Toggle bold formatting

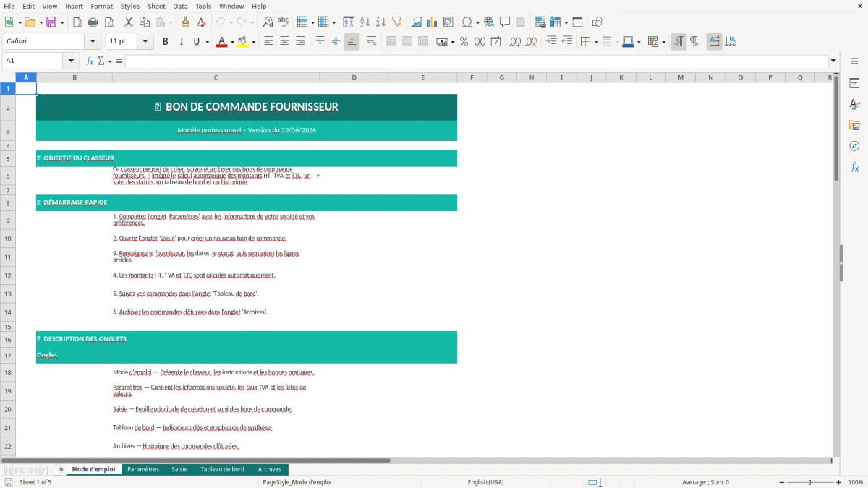click(x=165, y=42)
